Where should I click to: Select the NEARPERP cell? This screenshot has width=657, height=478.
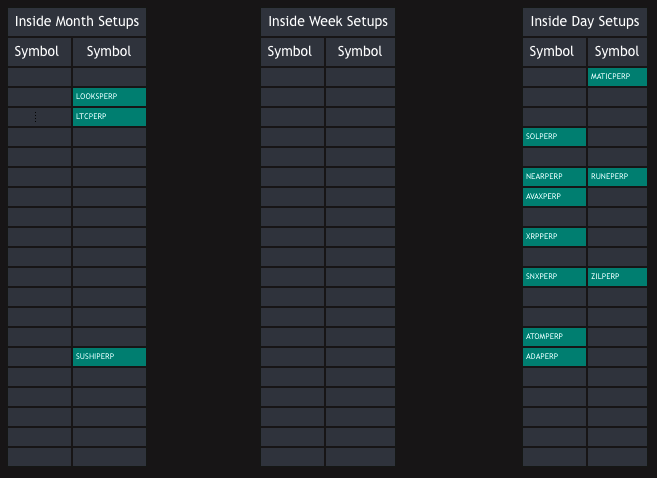[x=554, y=177]
